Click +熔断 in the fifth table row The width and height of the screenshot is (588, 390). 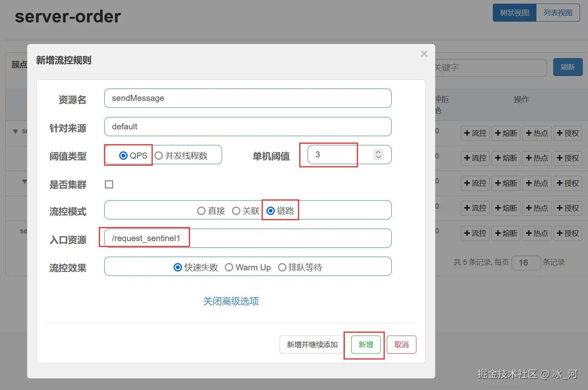click(x=506, y=233)
